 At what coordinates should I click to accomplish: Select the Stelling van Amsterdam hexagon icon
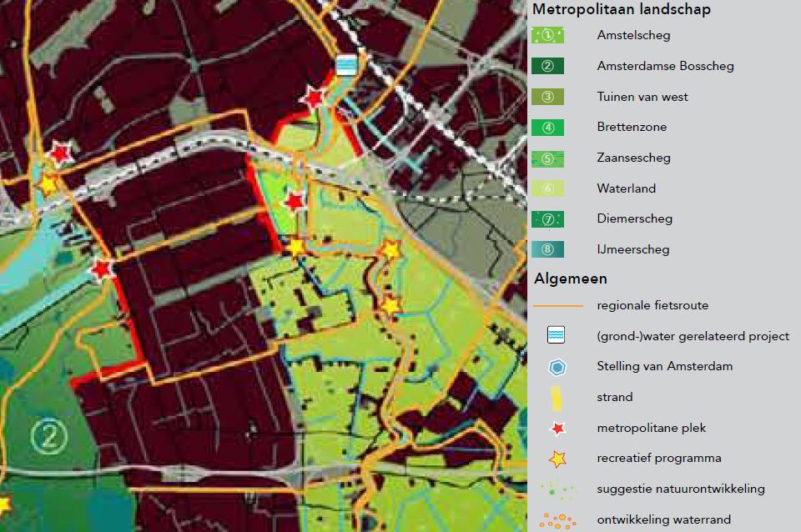557,367
